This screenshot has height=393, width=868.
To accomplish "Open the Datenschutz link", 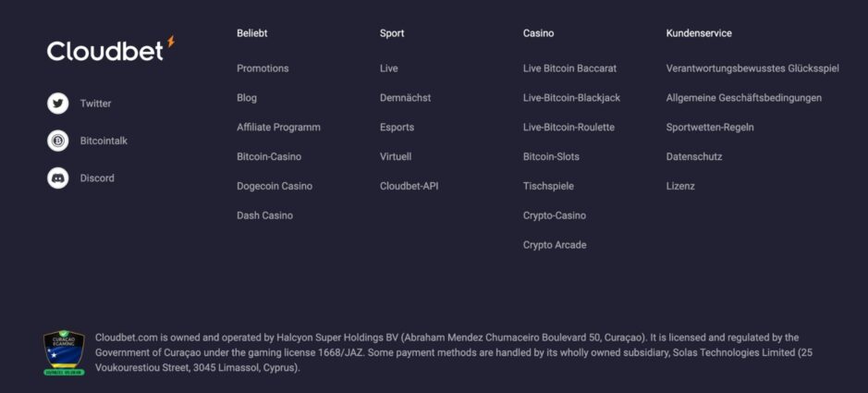I will tap(694, 156).
